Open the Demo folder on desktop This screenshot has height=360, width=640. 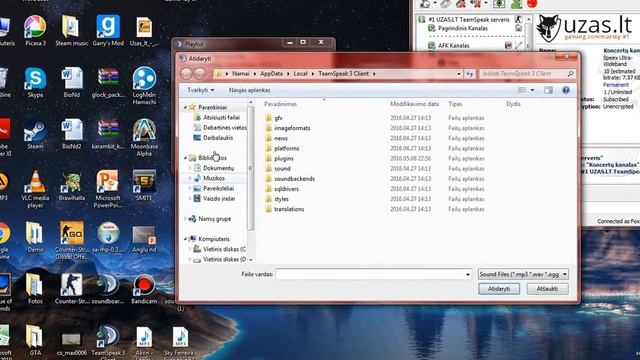pos(35,238)
